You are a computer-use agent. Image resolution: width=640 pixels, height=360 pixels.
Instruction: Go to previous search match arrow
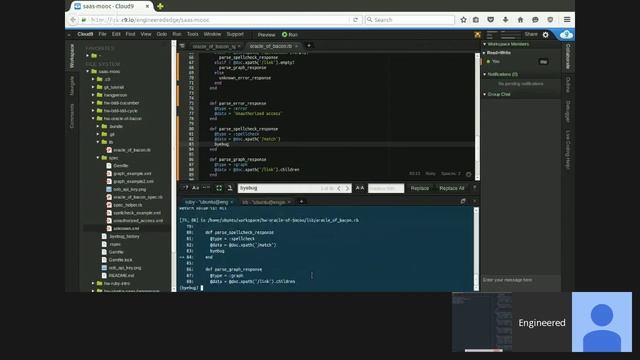point(339,188)
